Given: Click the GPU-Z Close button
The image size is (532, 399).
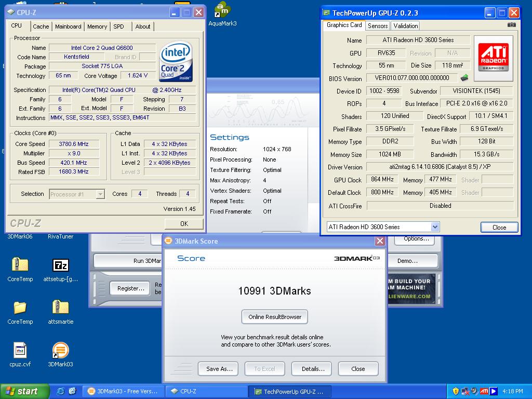Looking at the screenshot, I should pyautogui.click(x=499, y=228).
